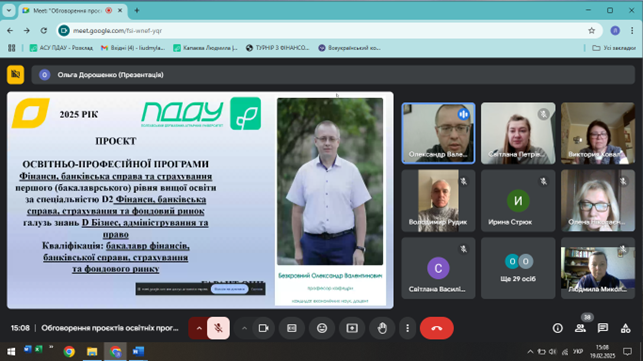Open the Ще 29 осіб tile
Screen dimensions: 643x361
tap(518, 268)
